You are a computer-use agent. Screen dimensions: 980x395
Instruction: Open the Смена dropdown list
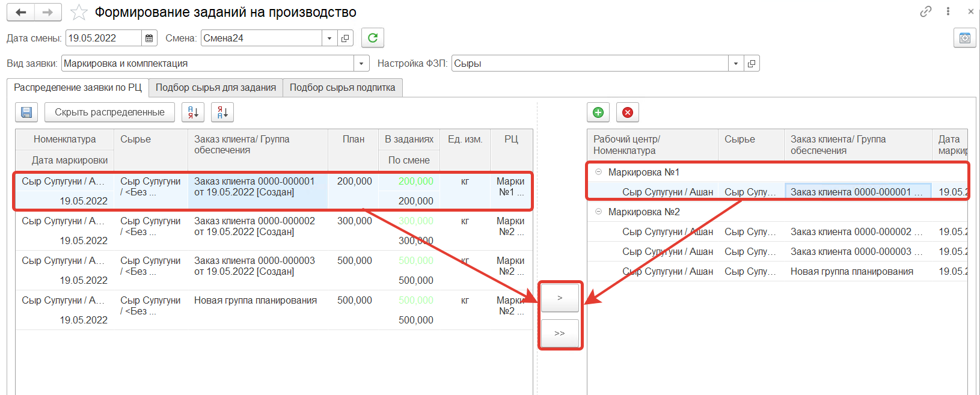(x=329, y=38)
